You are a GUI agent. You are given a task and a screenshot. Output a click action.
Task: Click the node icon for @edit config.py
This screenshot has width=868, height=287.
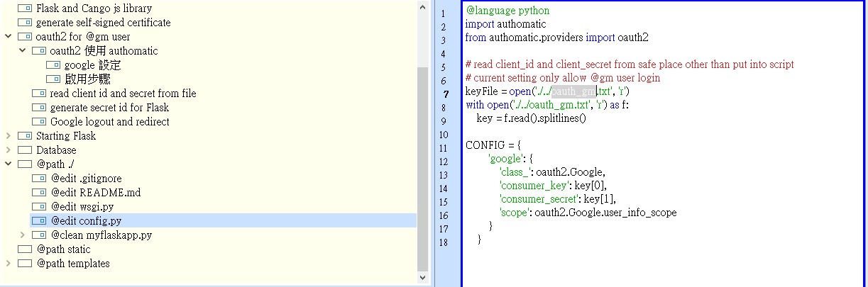(x=39, y=221)
